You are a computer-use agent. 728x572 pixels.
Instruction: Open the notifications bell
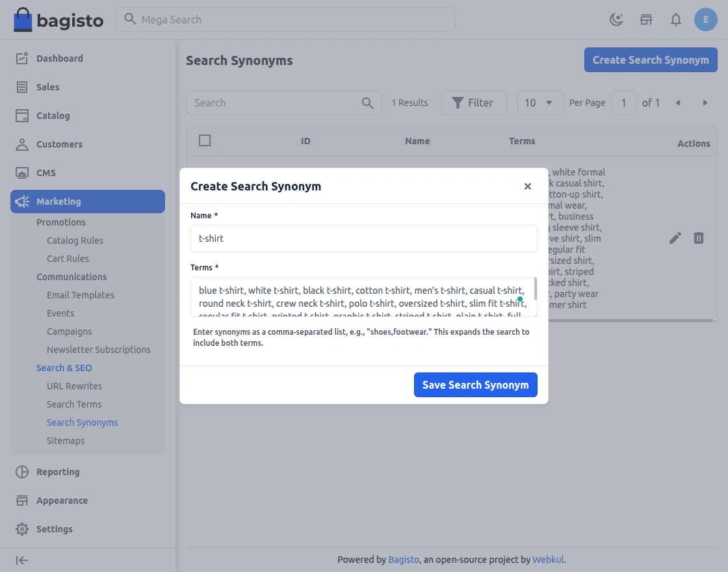coord(675,19)
